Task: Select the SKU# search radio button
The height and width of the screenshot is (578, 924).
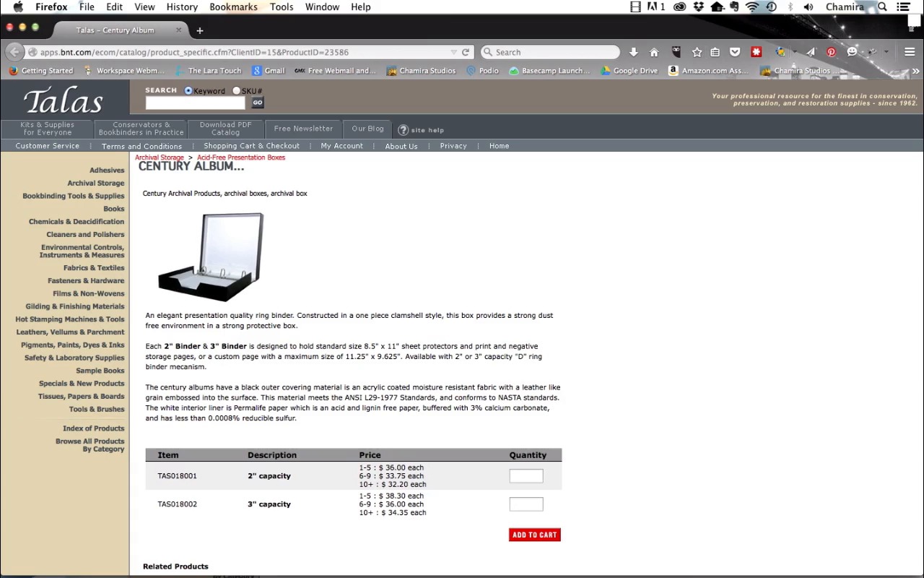Action: tap(236, 91)
